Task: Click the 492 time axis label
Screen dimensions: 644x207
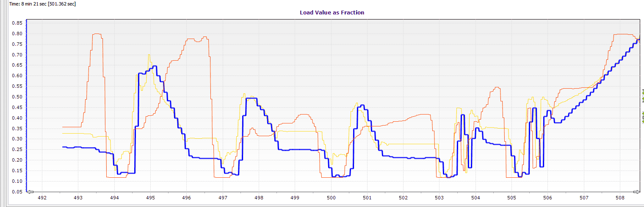Action: (x=42, y=198)
